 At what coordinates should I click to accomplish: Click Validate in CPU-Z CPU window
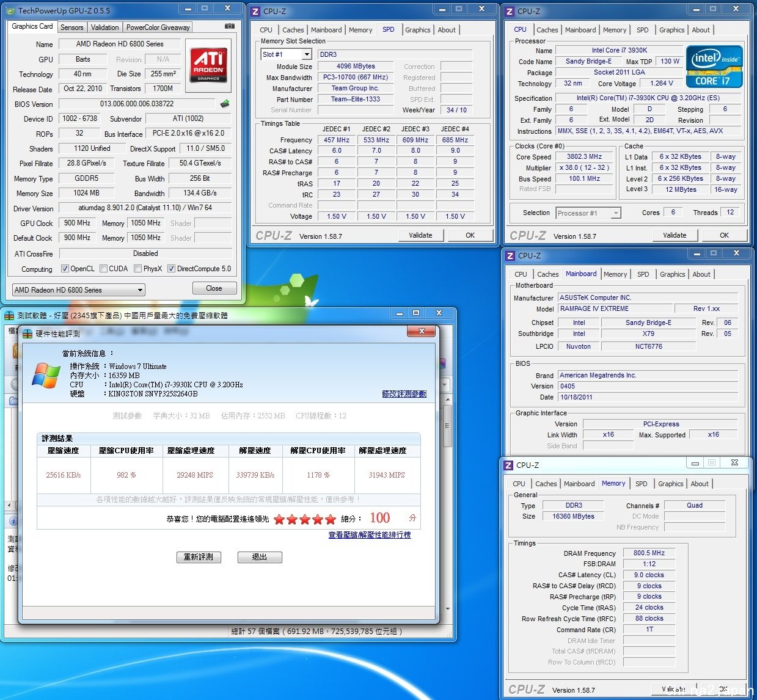pos(675,235)
